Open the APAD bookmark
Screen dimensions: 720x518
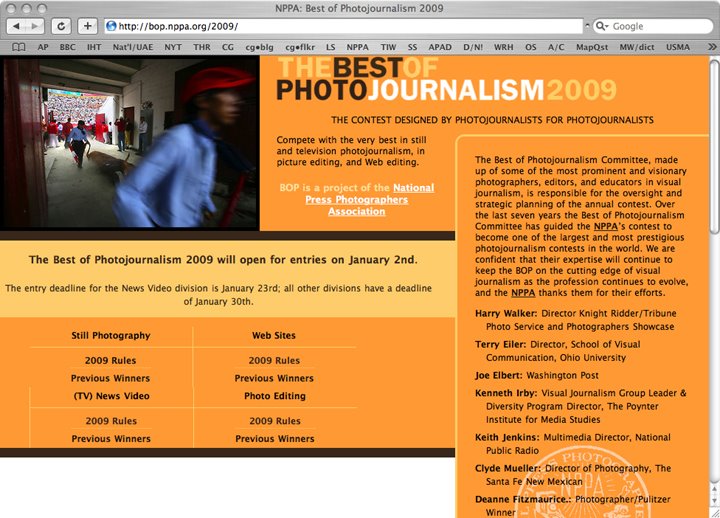(440, 47)
